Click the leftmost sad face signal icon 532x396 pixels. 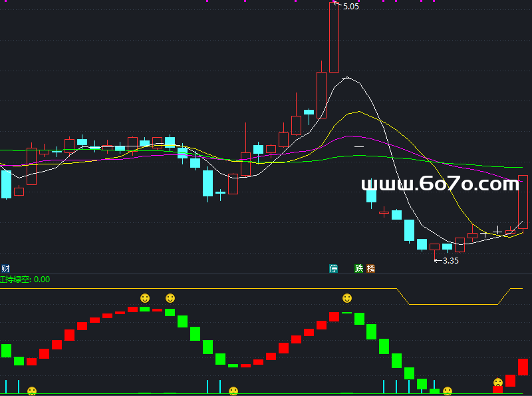coord(32,391)
